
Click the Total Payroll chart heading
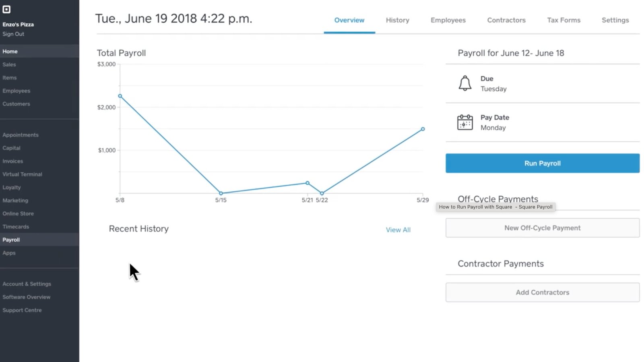(121, 53)
